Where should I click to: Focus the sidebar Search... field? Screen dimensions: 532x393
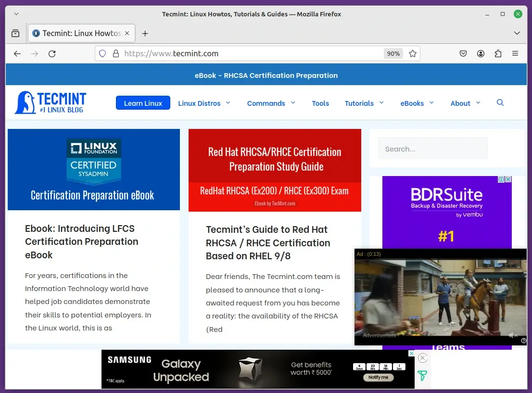pyautogui.click(x=432, y=148)
